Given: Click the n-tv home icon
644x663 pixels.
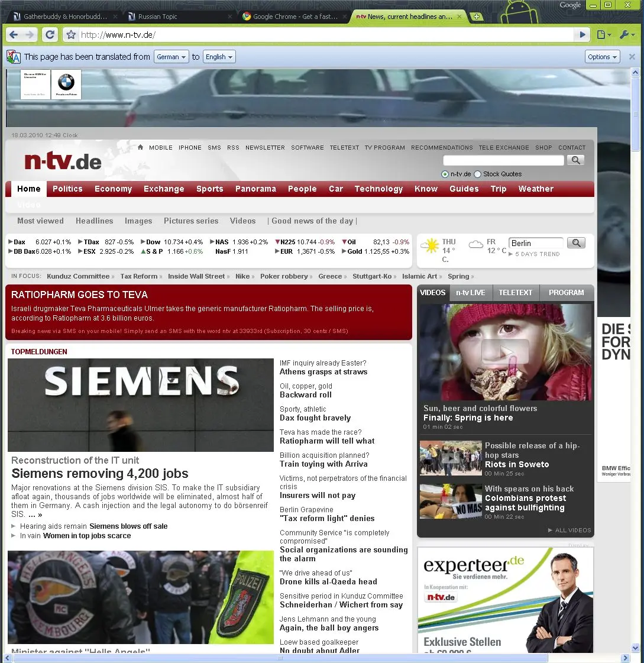Looking at the screenshot, I should coord(140,147).
